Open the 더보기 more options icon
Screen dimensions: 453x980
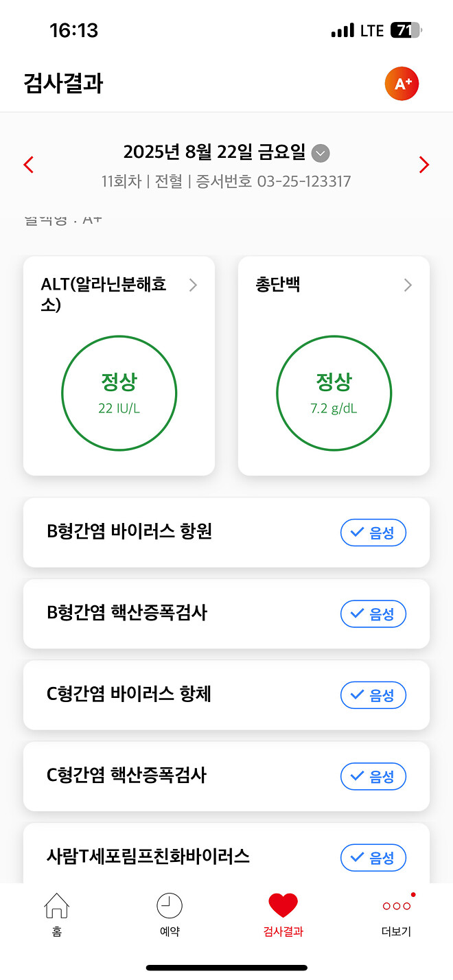click(397, 907)
